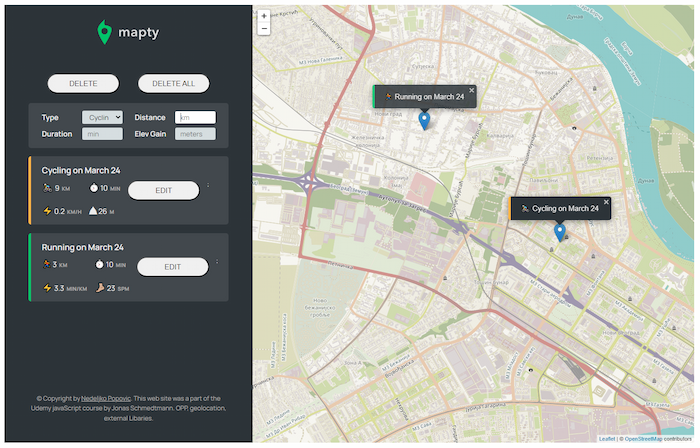700x448 pixels.
Task: Zoom out on the map
Action: pos(264,30)
